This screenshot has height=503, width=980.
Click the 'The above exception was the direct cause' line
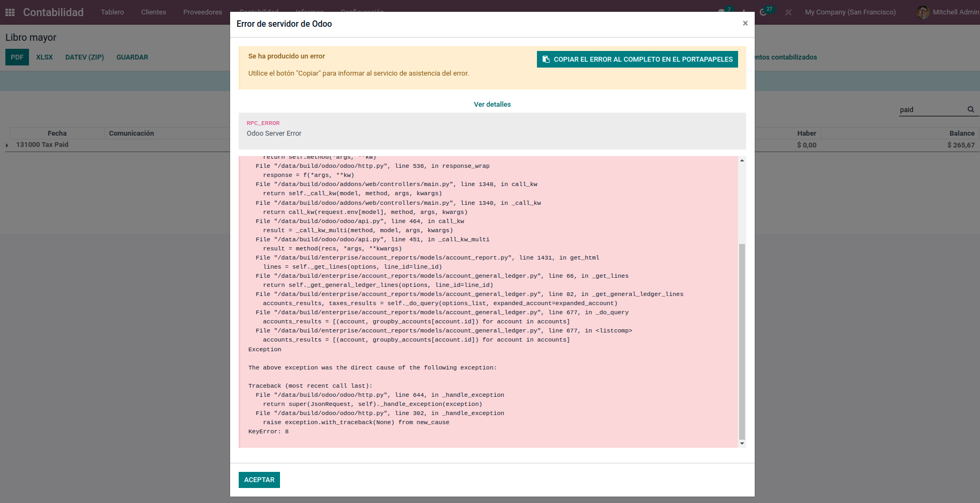372,368
